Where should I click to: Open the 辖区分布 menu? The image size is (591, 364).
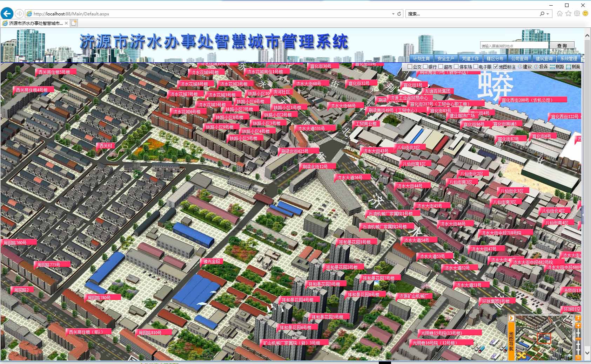495,59
